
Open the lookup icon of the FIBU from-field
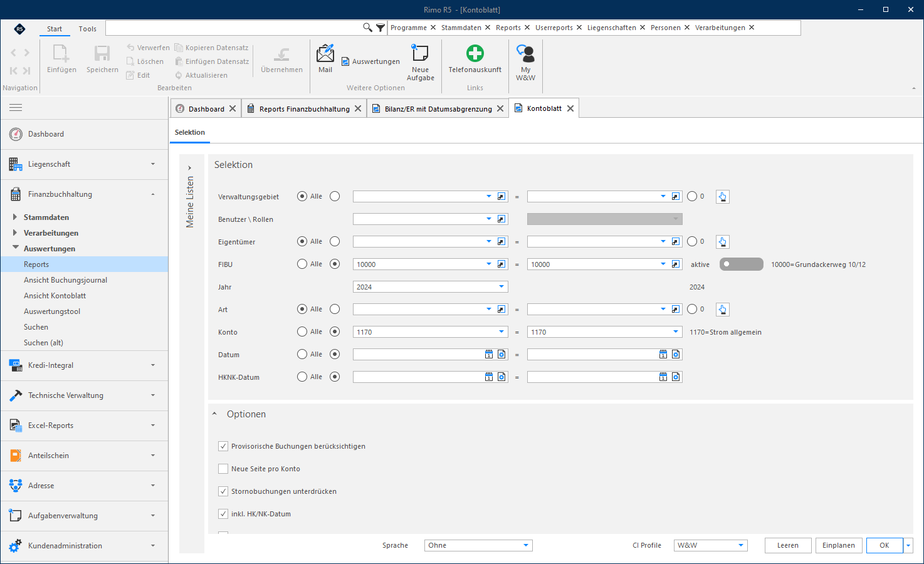click(501, 264)
